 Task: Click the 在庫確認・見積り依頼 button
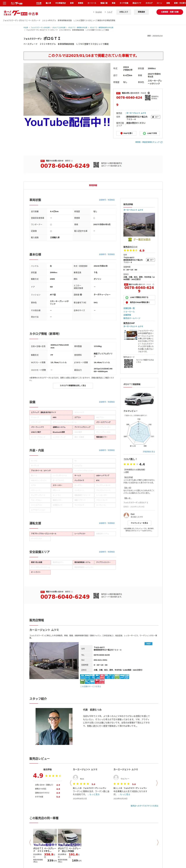pos(170,12)
